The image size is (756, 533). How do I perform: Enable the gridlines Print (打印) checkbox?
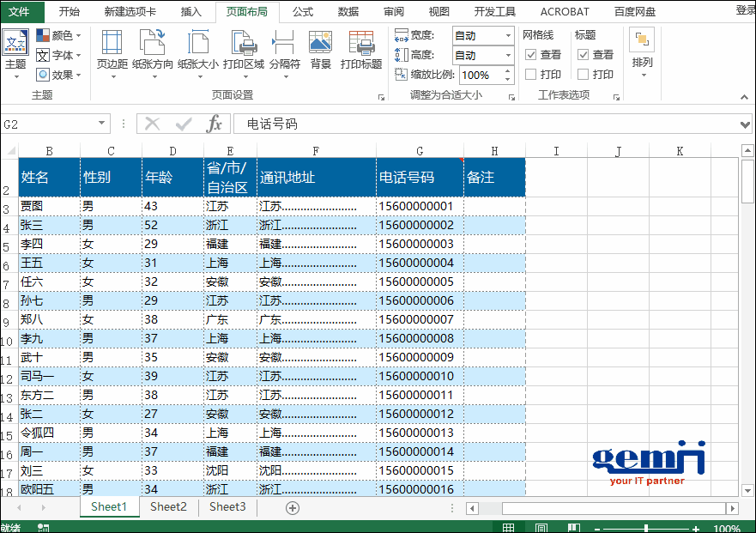(x=531, y=75)
